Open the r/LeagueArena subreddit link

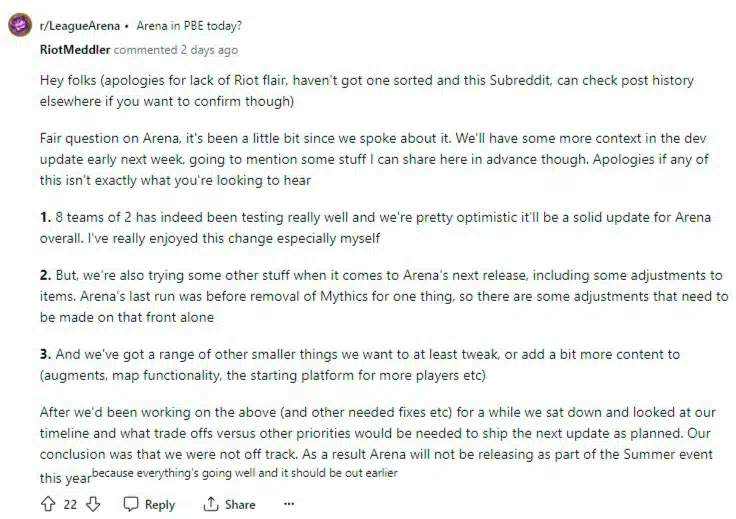click(x=80, y=26)
